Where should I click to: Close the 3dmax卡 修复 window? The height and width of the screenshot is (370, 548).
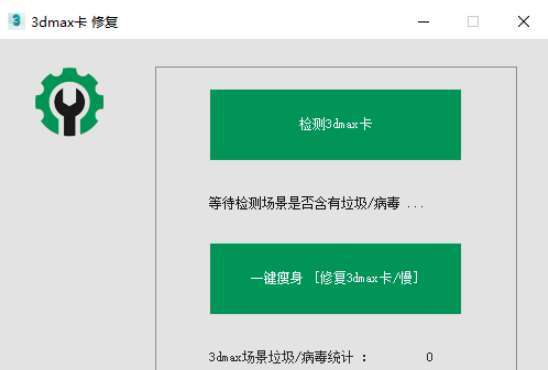click(x=523, y=22)
